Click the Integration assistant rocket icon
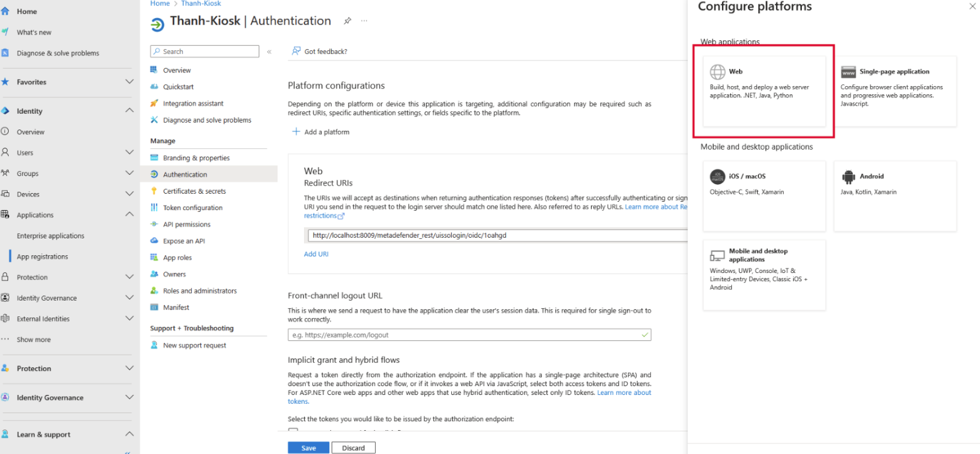The image size is (980, 454). pyautogui.click(x=154, y=103)
